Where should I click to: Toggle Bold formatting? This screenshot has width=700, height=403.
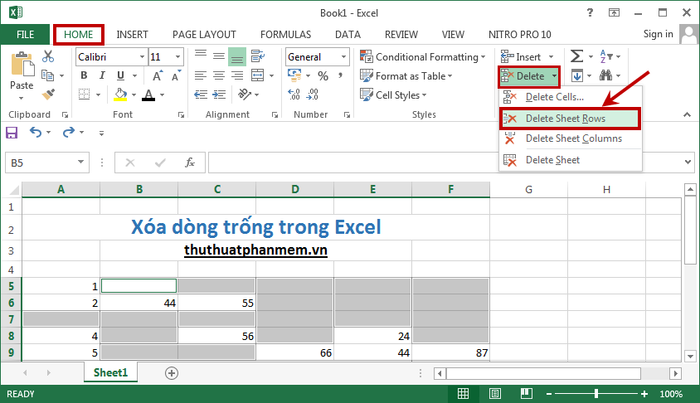click(83, 75)
